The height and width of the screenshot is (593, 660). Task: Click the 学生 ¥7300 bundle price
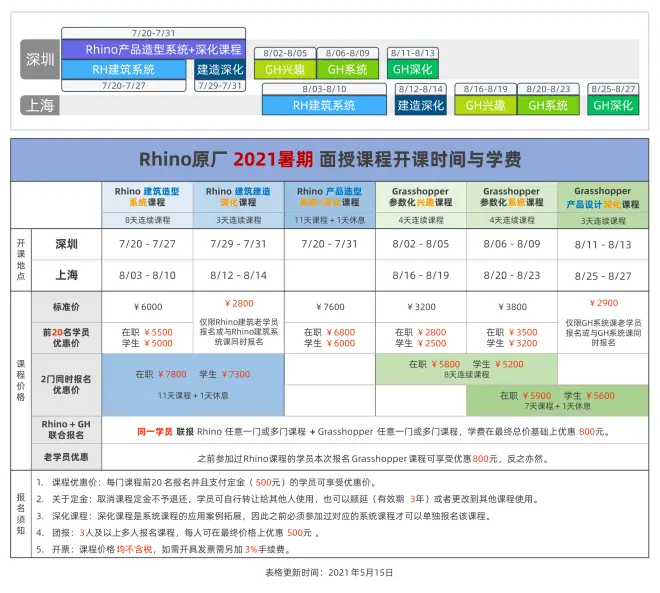(225, 374)
